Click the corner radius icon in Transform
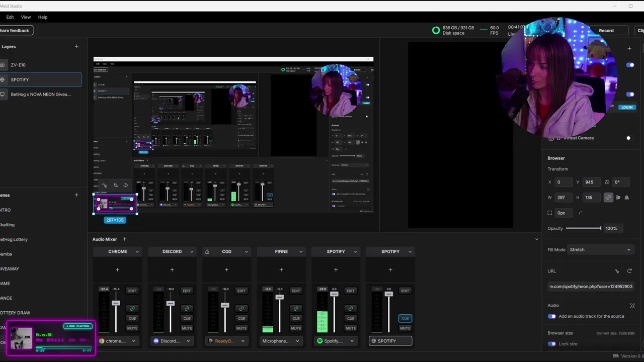The width and height of the screenshot is (644, 362). pyautogui.click(x=581, y=213)
